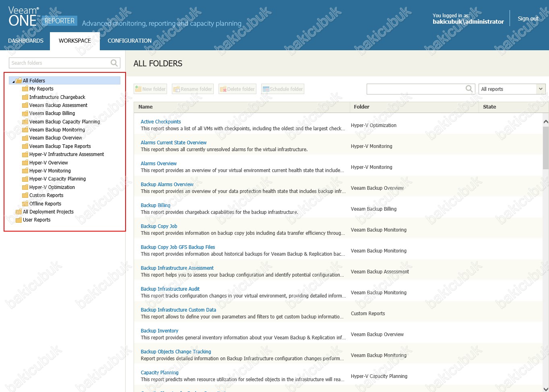Image resolution: width=549 pixels, height=392 pixels.
Task: Click the folder search magnifier icon
Action: [114, 63]
